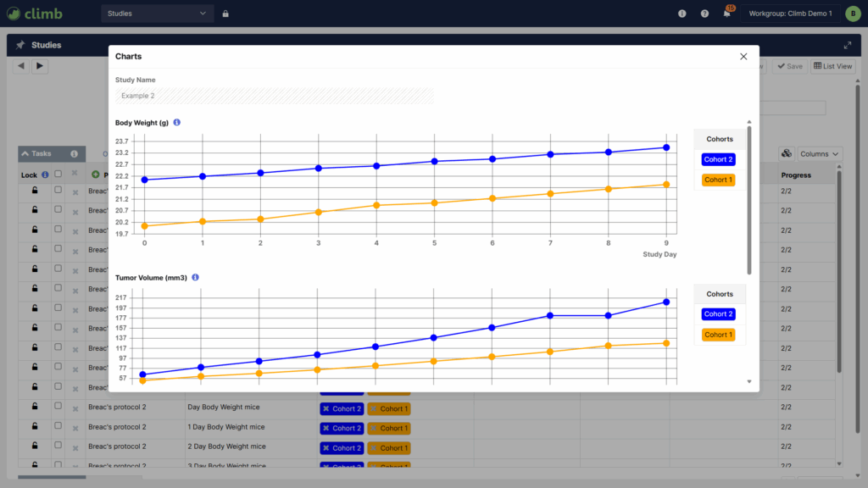Viewport: 868px width, 488px height.
Task: Expand the Studies panel to fullscreen
Action: (x=847, y=45)
